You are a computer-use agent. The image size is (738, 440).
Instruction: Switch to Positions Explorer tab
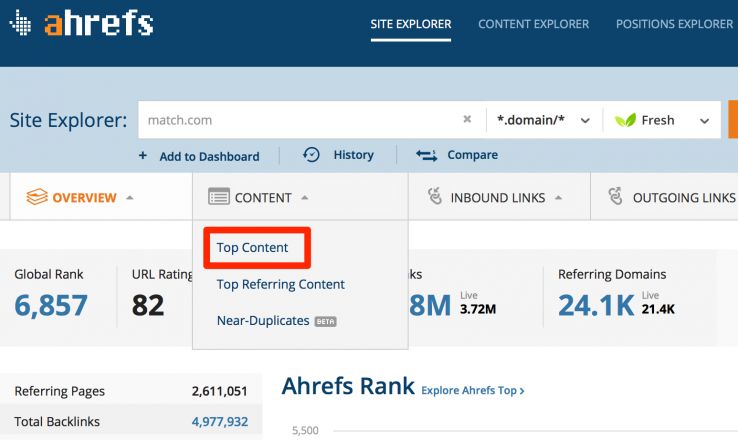point(674,24)
